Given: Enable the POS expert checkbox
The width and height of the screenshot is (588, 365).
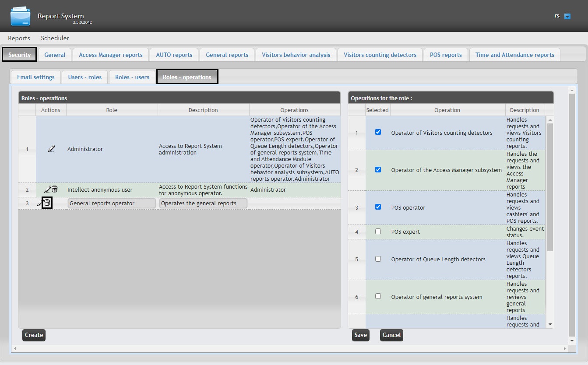Looking at the screenshot, I should (378, 232).
